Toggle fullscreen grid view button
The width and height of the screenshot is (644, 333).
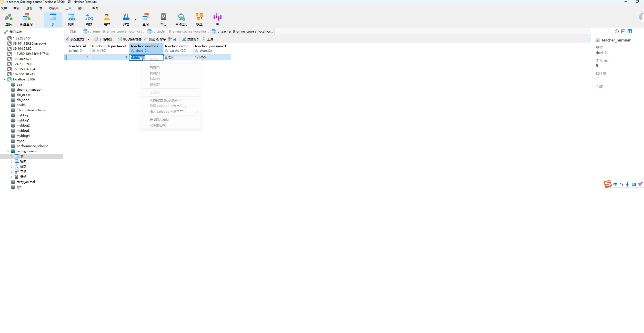point(587,39)
